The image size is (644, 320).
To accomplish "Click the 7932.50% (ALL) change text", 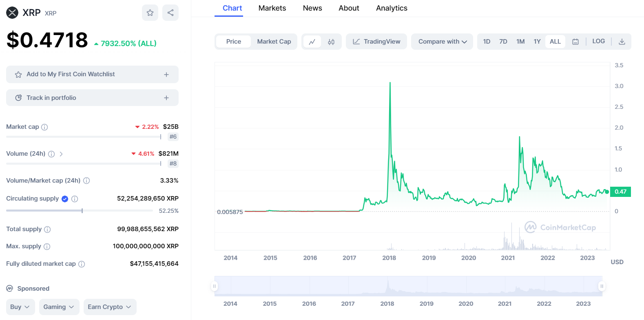I will 128,44.
